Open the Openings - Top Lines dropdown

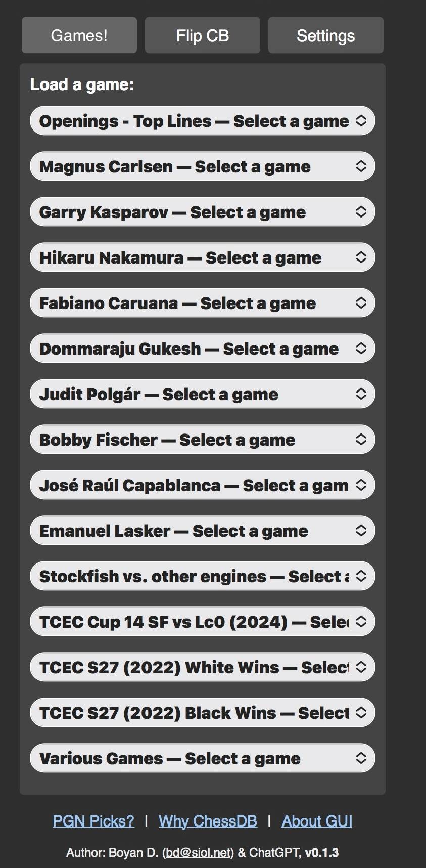202,121
